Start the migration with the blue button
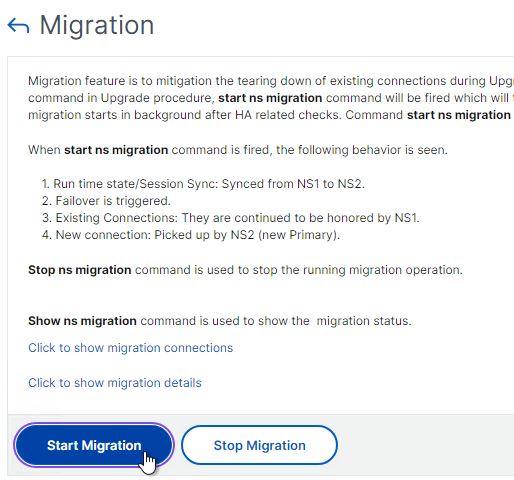Image resolution: width=514 pixels, height=480 pixels. click(94, 445)
